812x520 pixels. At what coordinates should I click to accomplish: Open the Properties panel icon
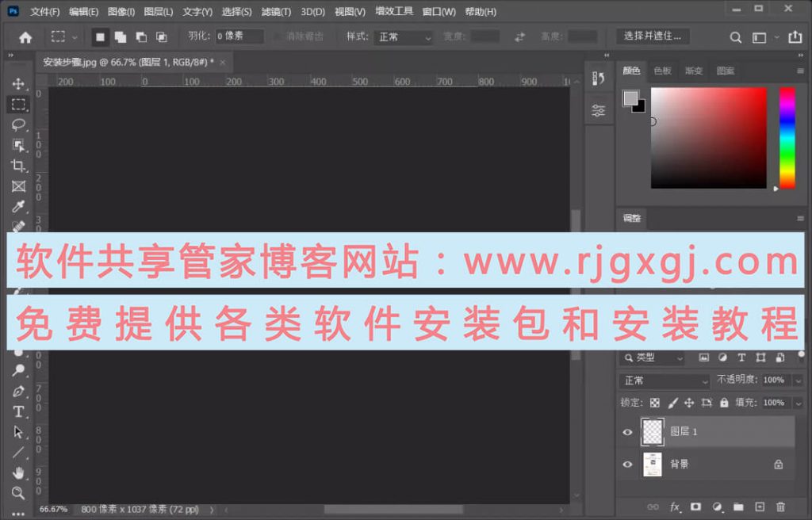598,110
